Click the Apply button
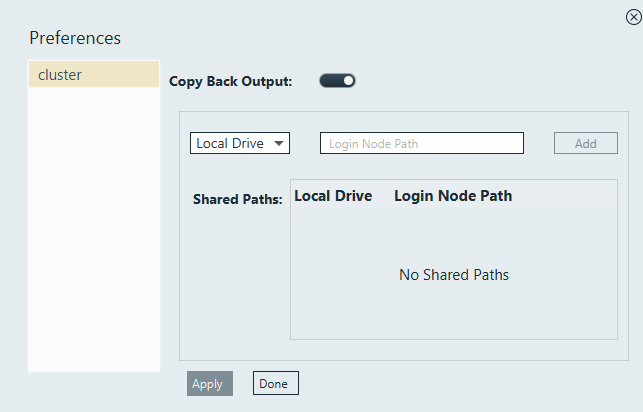 click(209, 384)
